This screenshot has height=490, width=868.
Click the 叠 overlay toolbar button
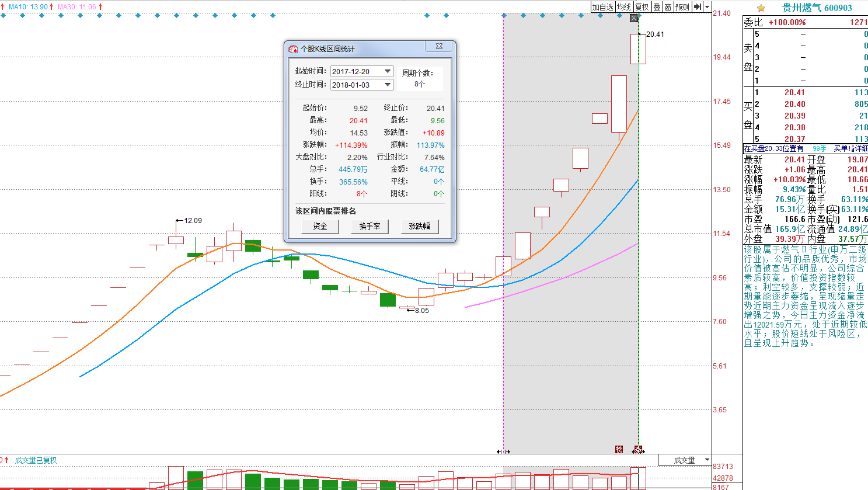[657, 7]
